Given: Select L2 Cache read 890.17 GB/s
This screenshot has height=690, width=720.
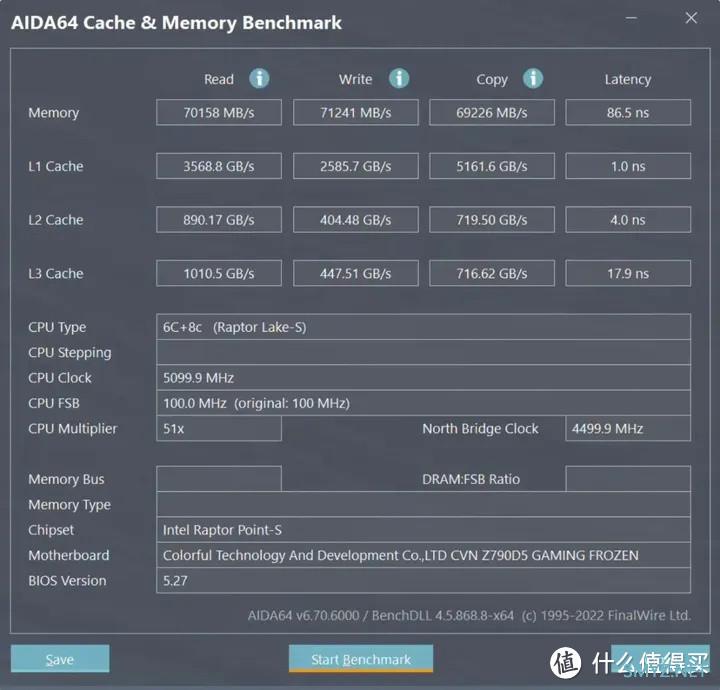Looking at the screenshot, I should (219, 220).
